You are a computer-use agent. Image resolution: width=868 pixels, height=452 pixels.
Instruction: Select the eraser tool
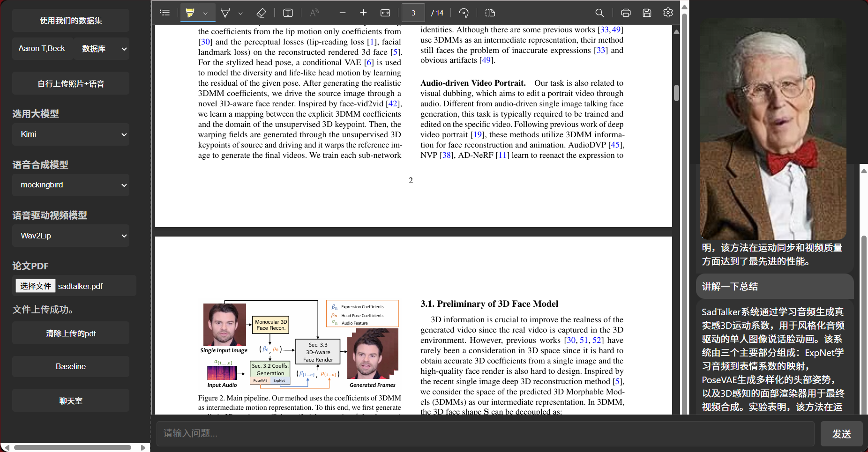coord(261,13)
